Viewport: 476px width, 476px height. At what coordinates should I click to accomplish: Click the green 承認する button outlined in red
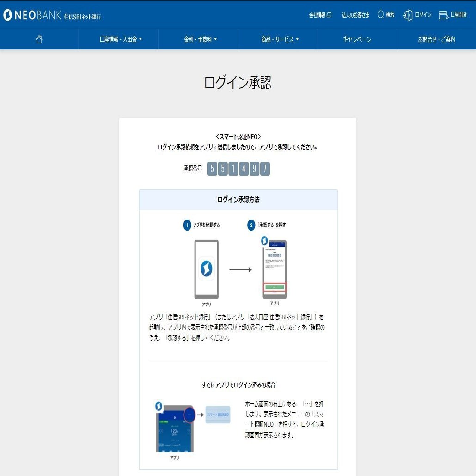point(275,287)
